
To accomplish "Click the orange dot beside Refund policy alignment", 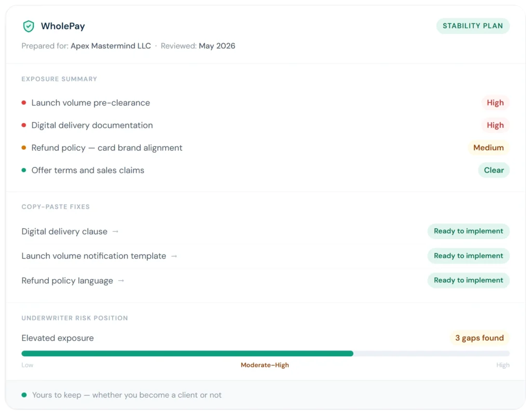I will click(x=24, y=148).
